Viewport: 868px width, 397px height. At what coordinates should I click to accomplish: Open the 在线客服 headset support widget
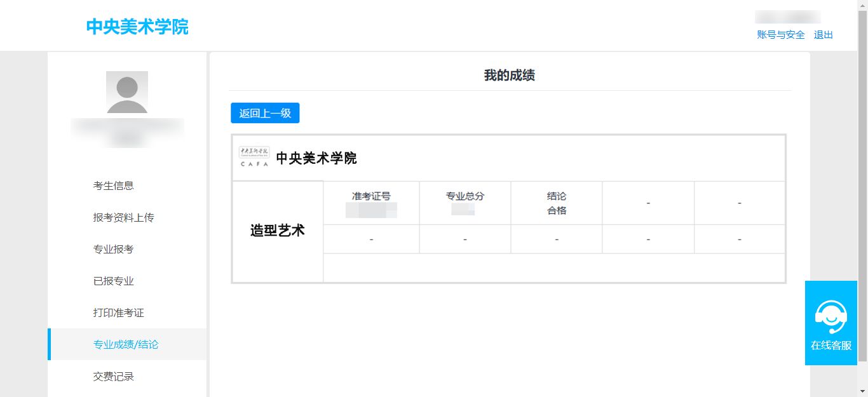point(831,323)
